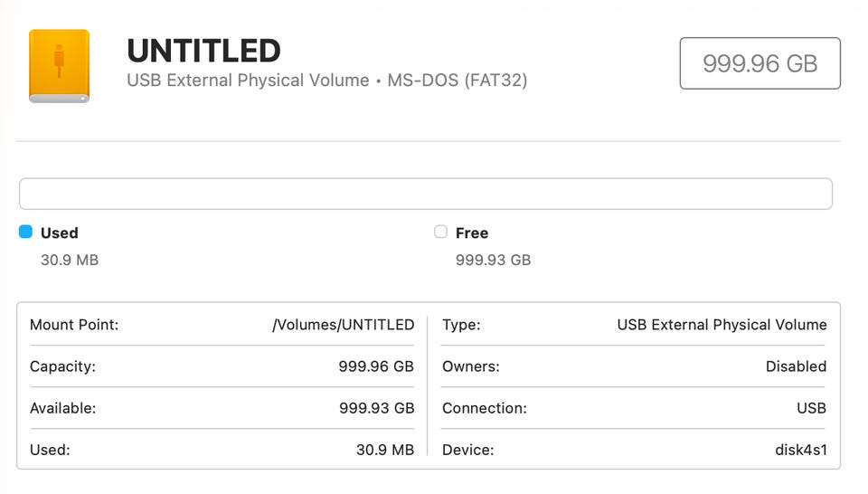
Task: Click the white Free legend swatch
Action: point(440,232)
